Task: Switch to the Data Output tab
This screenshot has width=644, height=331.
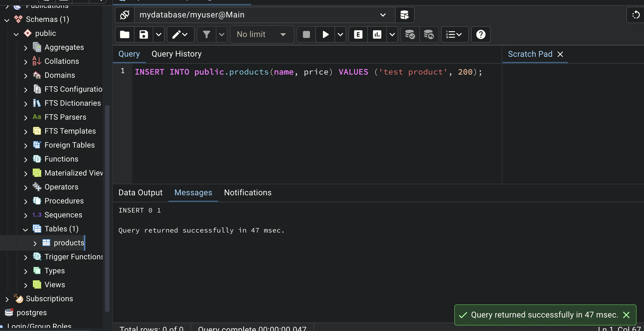Action: (x=141, y=193)
